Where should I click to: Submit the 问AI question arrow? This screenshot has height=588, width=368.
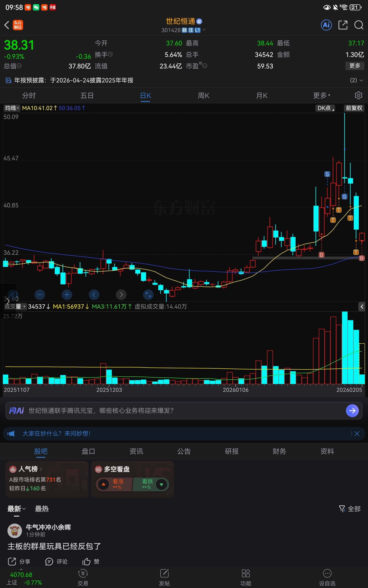pos(352,411)
